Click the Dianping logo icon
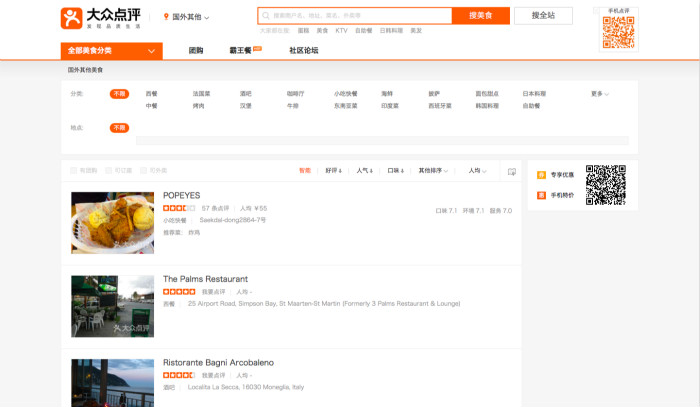700x407 pixels. [x=73, y=17]
